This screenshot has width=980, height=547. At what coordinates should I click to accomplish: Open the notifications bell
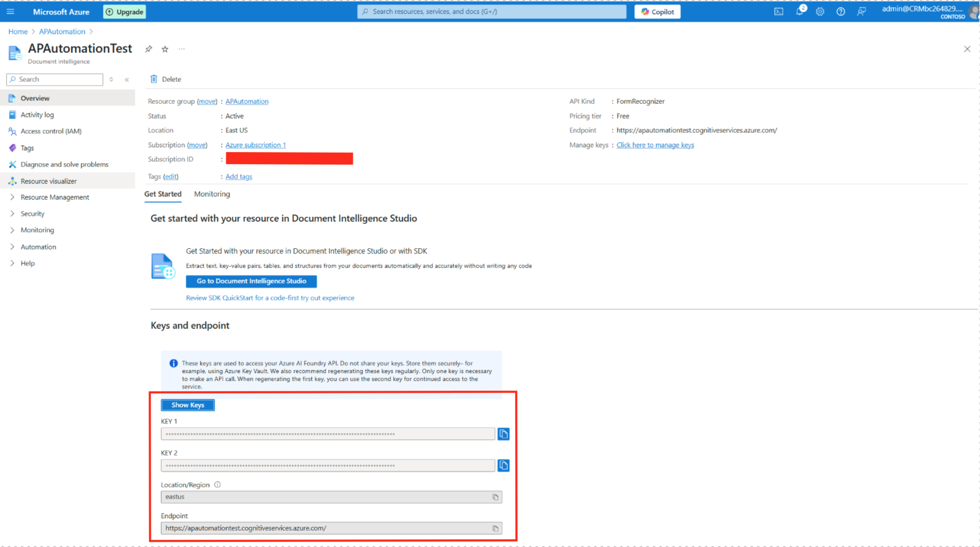pyautogui.click(x=799, y=12)
